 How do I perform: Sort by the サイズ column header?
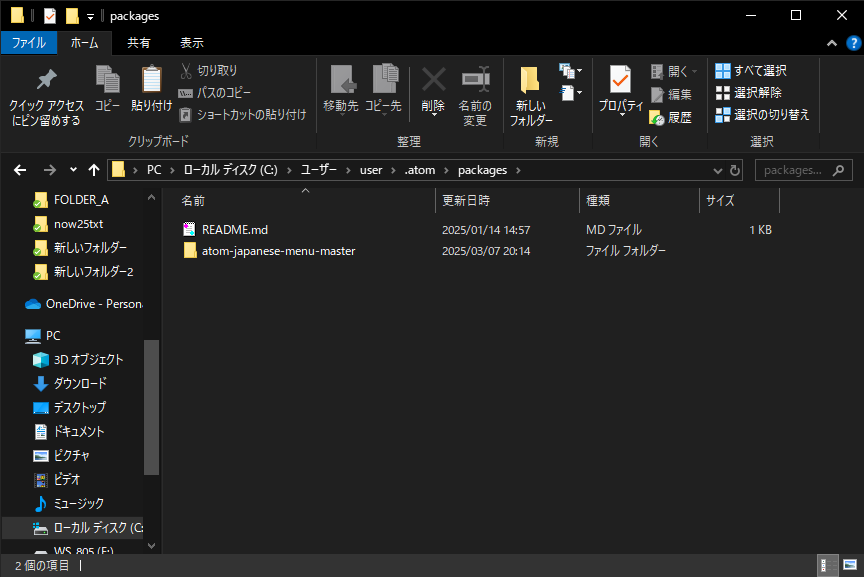click(x=739, y=201)
